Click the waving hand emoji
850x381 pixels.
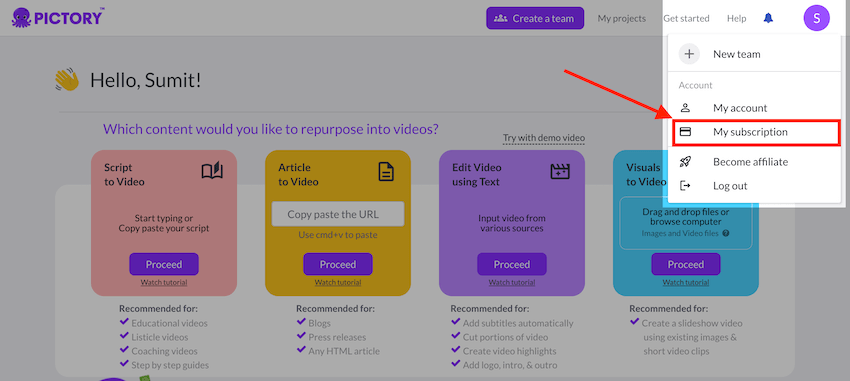(67, 80)
